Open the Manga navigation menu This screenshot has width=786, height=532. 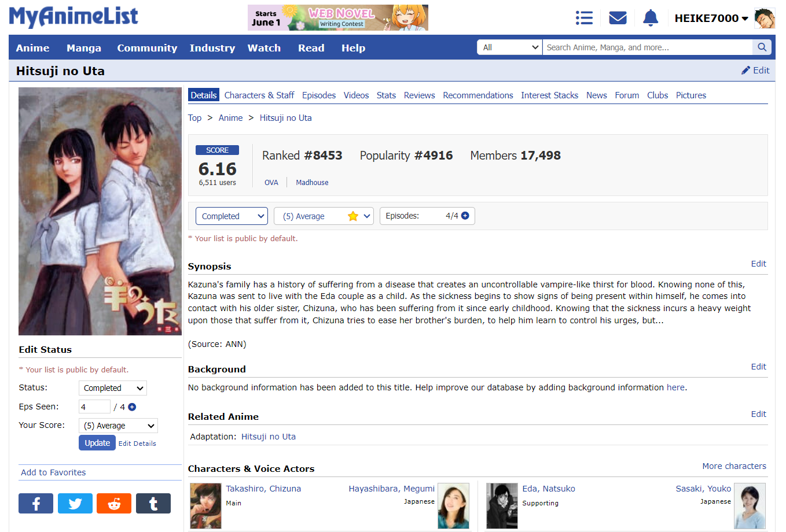pyautogui.click(x=83, y=48)
